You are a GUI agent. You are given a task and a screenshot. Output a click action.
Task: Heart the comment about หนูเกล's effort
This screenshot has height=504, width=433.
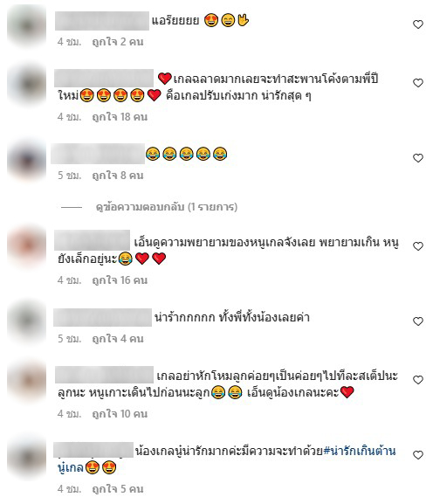pos(417,246)
